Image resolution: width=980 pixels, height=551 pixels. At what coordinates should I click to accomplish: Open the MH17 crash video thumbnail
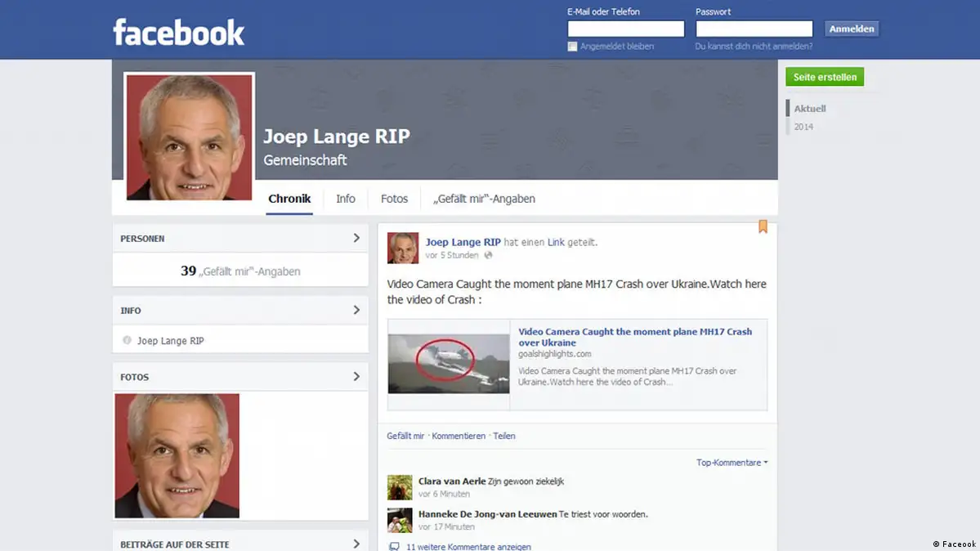pos(449,364)
